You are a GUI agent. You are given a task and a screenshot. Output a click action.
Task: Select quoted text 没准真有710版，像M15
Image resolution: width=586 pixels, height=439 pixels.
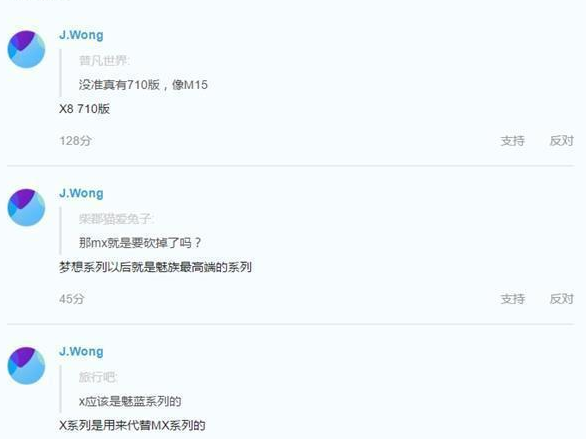(x=143, y=85)
